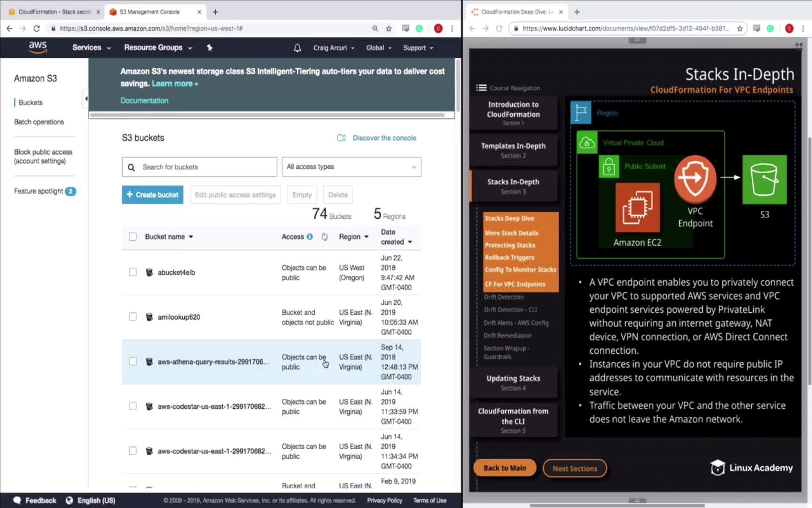Click the Next Sections button

pos(575,468)
